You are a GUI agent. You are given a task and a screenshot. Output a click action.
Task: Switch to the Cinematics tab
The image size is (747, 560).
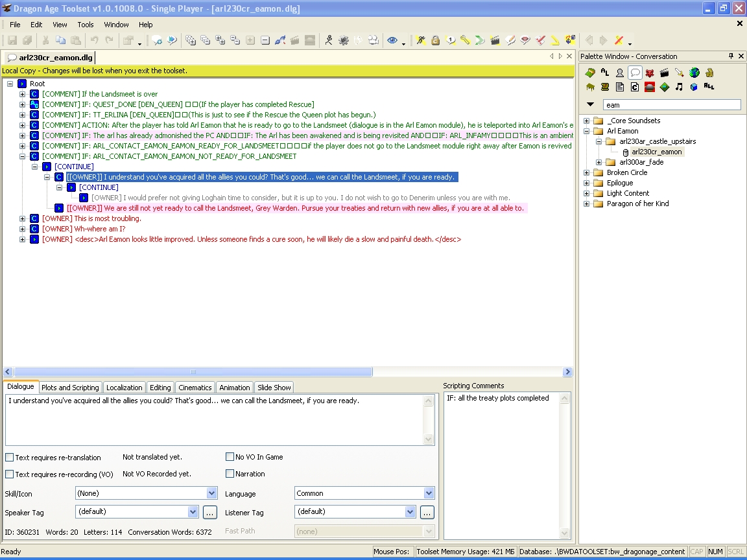195,388
